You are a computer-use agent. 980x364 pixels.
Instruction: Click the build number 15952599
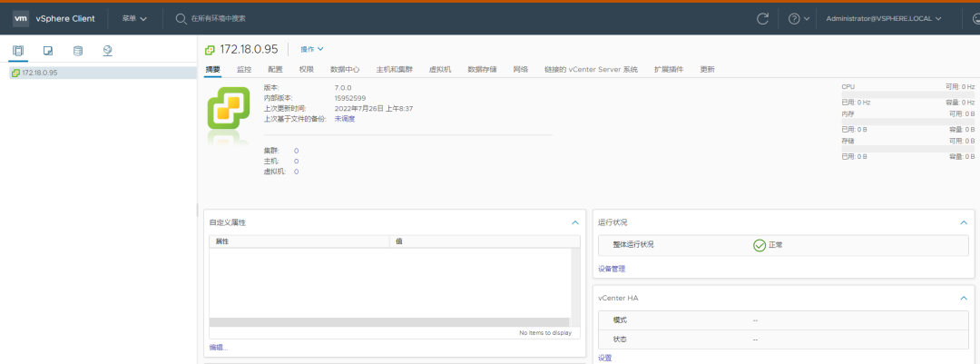350,98
